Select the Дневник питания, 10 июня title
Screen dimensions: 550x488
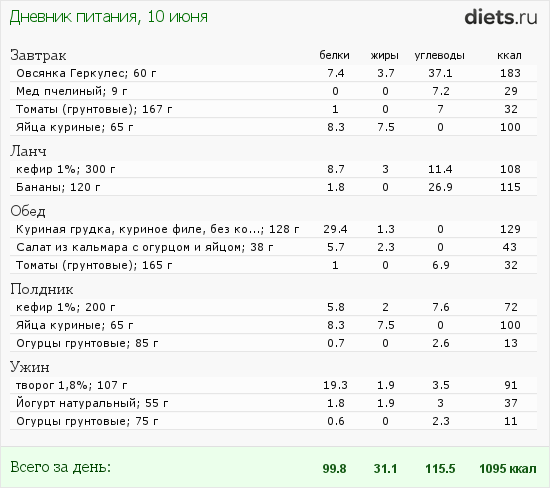tap(108, 17)
